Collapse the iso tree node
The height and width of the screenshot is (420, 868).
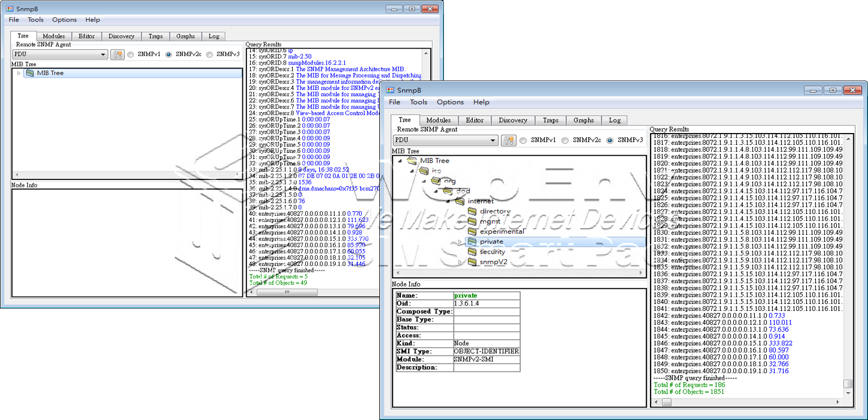pos(412,170)
